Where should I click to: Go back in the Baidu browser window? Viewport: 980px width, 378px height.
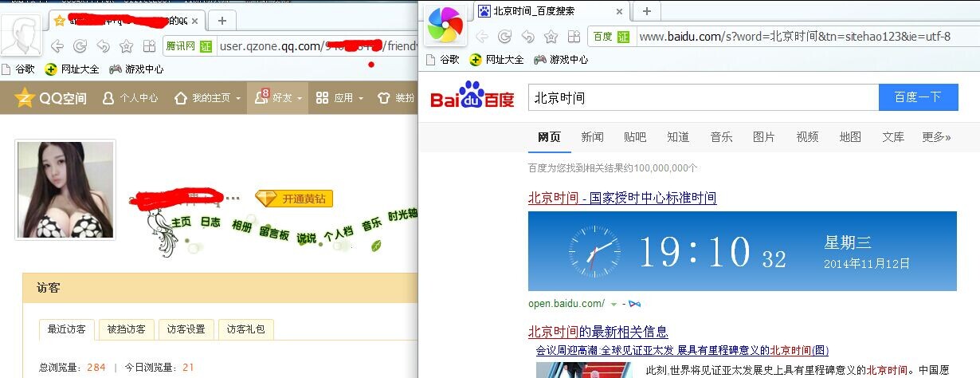[x=482, y=37]
